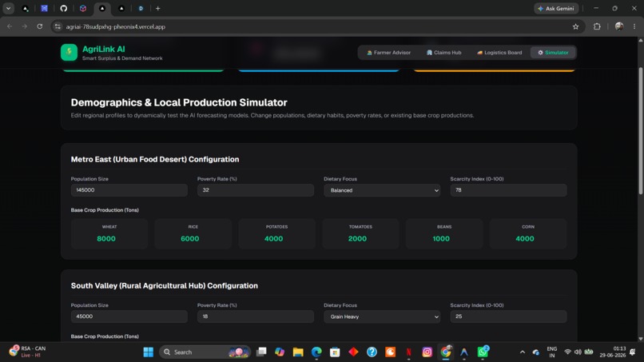Open Chrome three-dot menu
The image size is (644, 362).
[x=634, y=26]
